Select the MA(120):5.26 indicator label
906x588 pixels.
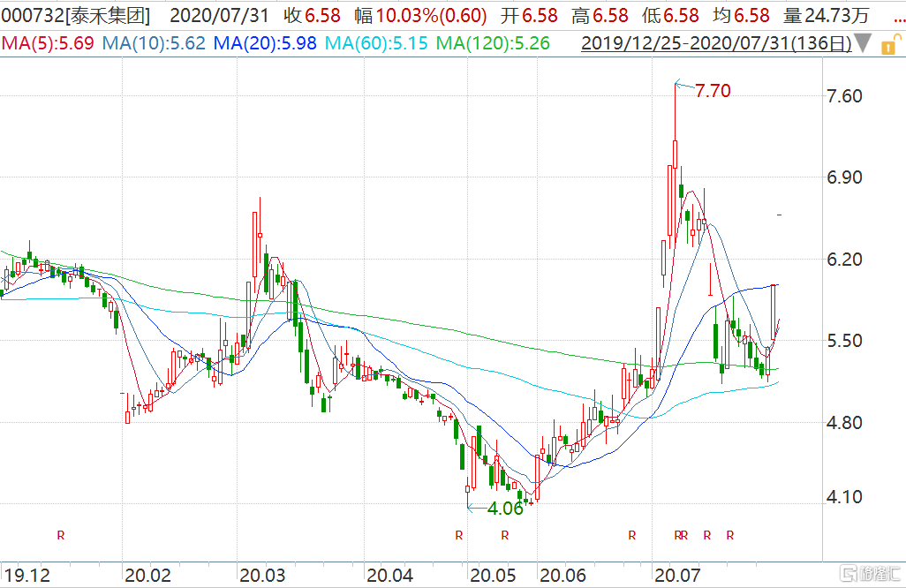tap(493, 43)
